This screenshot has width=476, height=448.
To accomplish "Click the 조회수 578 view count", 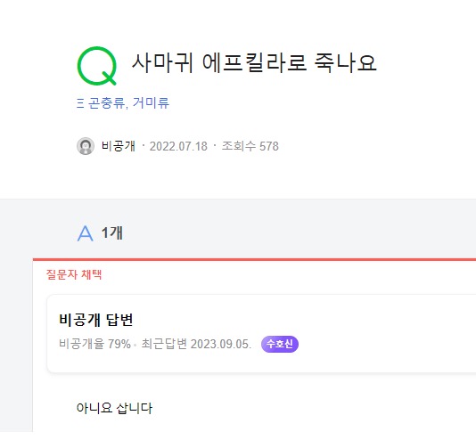I will click(x=250, y=146).
